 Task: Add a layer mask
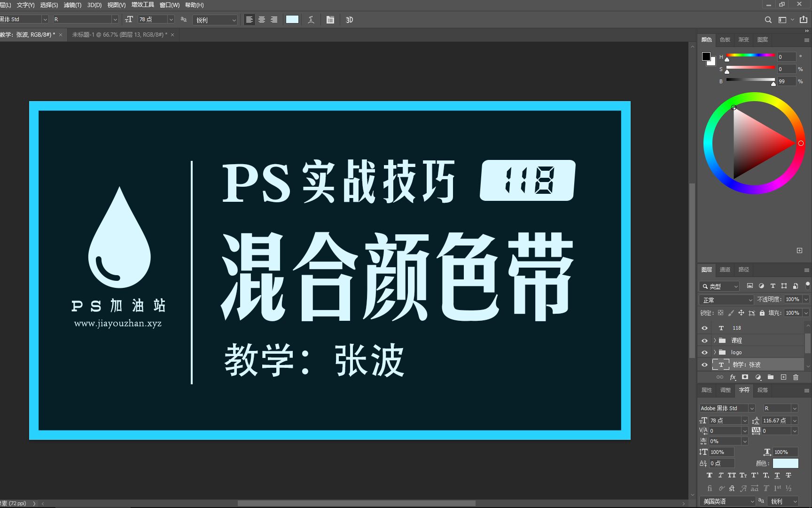click(x=745, y=377)
